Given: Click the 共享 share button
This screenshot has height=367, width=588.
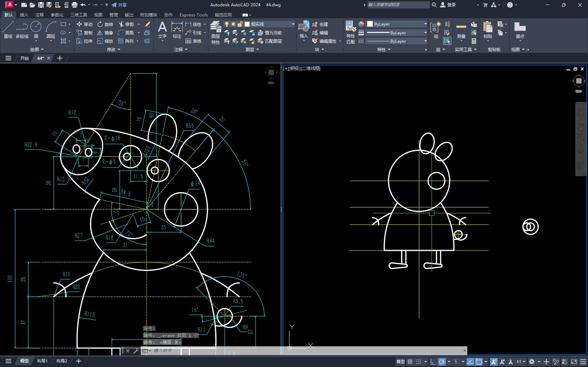Looking at the screenshot, I should click(119, 5).
